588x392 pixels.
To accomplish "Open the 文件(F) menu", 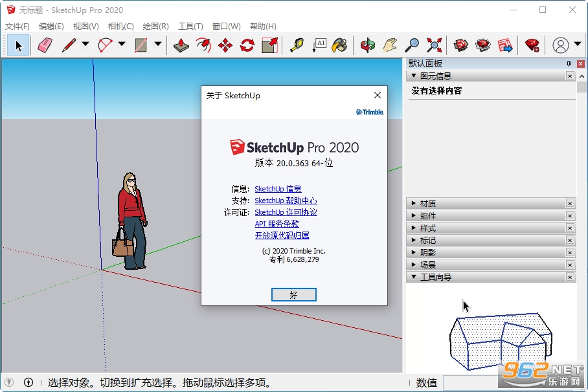I will 17,27.
